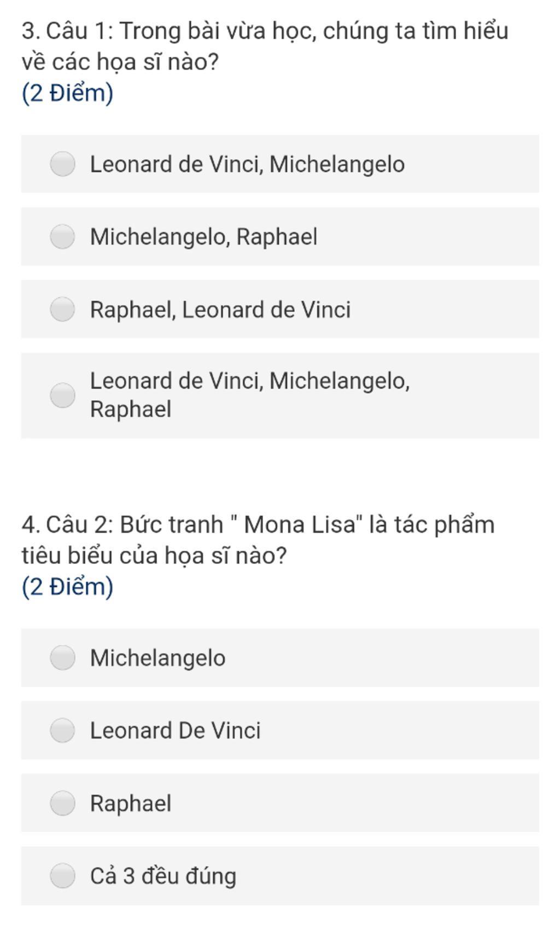This screenshot has height=928, width=560.
Task: Click the 'Leonard de Vinci, Michelangelo' two-name answer text
Action: 247,165
